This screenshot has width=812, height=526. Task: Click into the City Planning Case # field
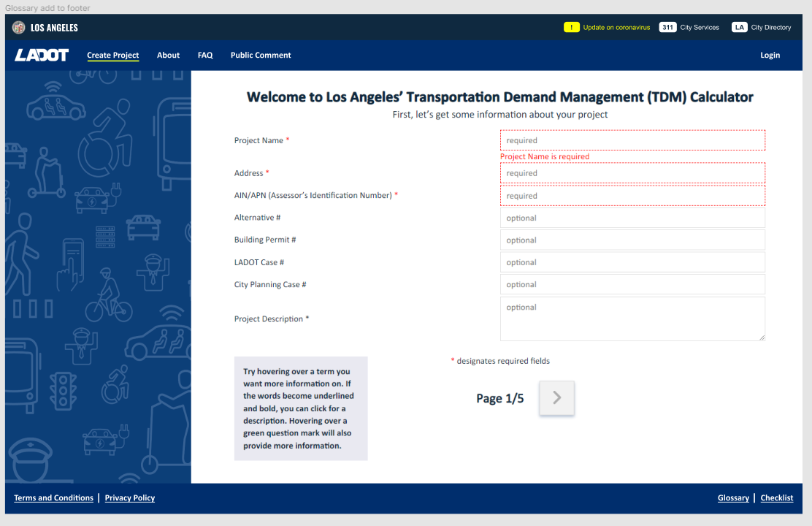(x=632, y=284)
